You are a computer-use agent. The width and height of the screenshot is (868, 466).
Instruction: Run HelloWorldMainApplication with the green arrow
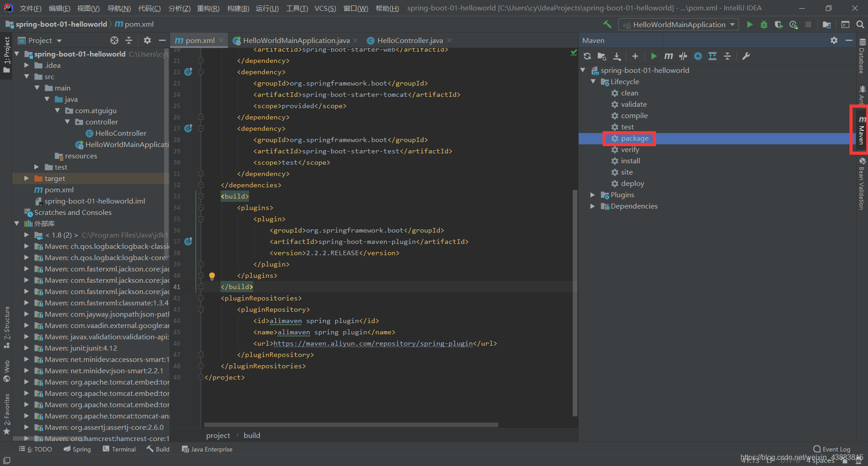pyautogui.click(x=750, y=24)
